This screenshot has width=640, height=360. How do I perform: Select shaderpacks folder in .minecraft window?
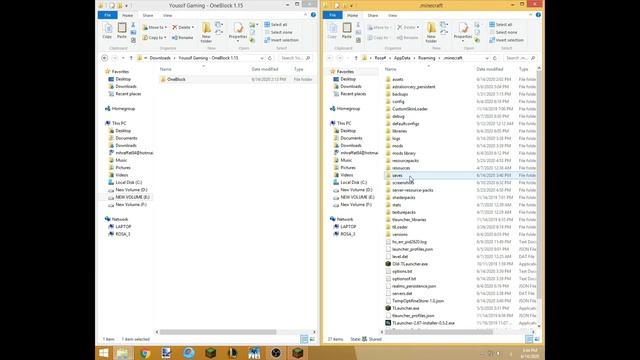[x=404, y=198]
